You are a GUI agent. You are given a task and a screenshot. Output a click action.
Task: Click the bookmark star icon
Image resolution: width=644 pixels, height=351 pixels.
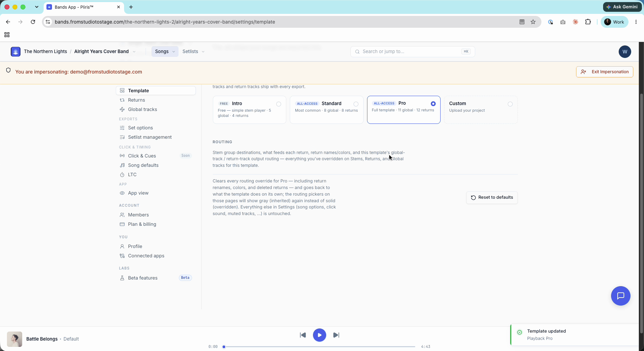pyautogui.click(x=533, y=22)
